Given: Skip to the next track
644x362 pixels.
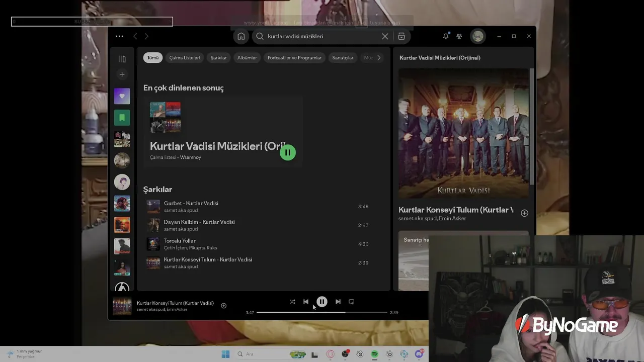Looking at the screenshot, I should [338, 302].
